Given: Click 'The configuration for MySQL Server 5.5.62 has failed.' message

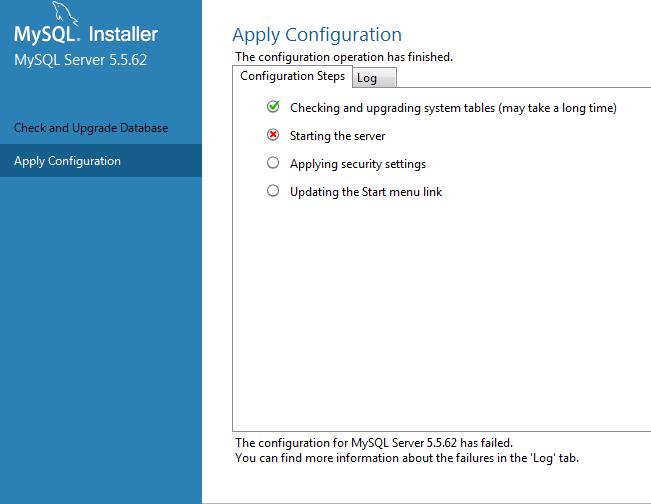Looking at the screenshot, I should [x=374, y=443].
